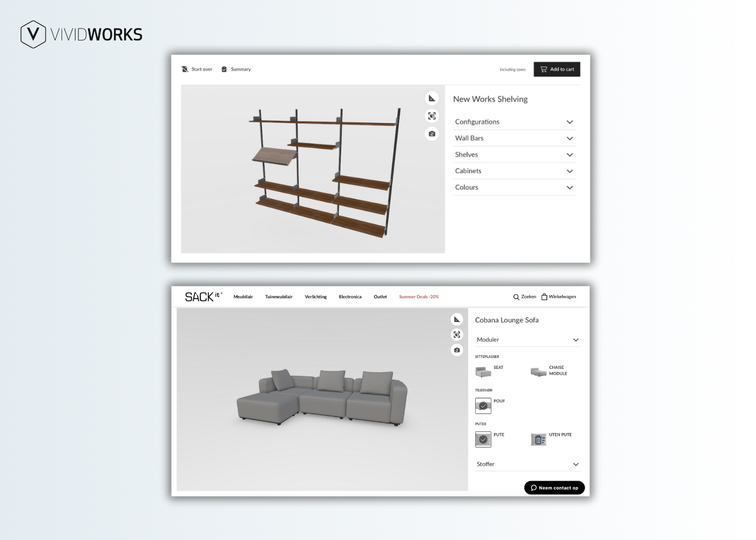Screen dimensions: 756x540
Task: Click the UTEN PUTE trash icon
Action: tap(538, 440)
